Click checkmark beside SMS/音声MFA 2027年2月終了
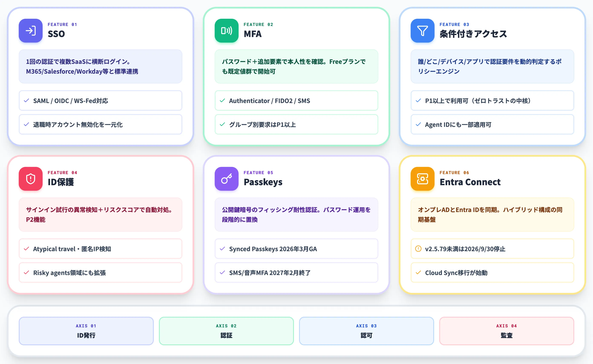The width and height of the screenshot is (593, 364). point(222,272)
